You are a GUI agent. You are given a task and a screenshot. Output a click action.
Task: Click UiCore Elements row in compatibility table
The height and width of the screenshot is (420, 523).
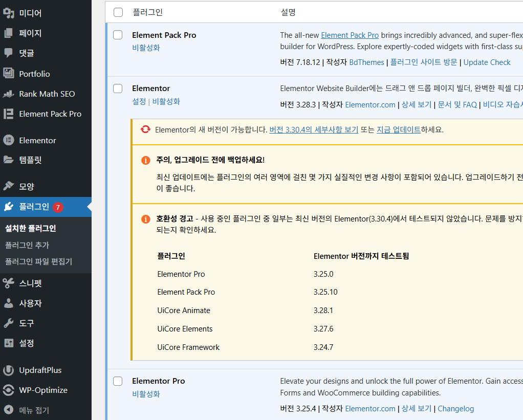pos(185,328)
